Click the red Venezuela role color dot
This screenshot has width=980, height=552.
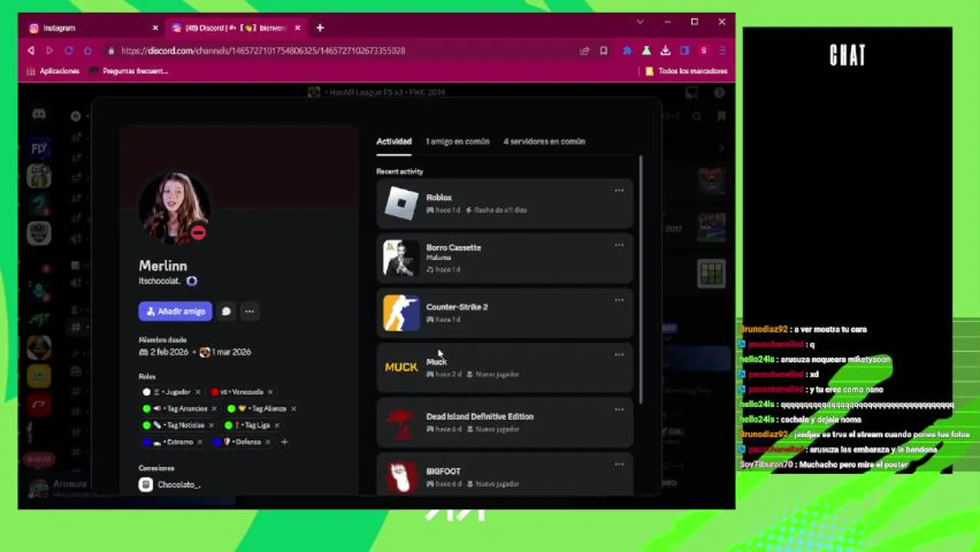click(x=215, y=392)
